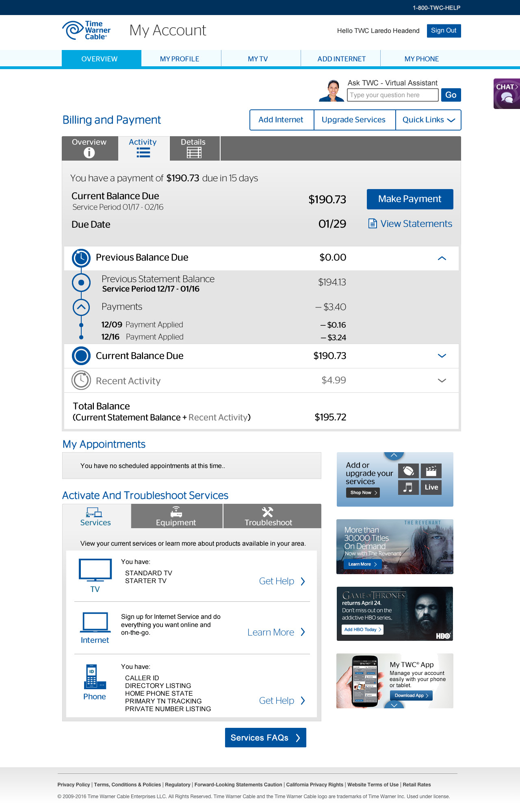Click the clock icon beside Previous Balance Due

pos(81,258)
